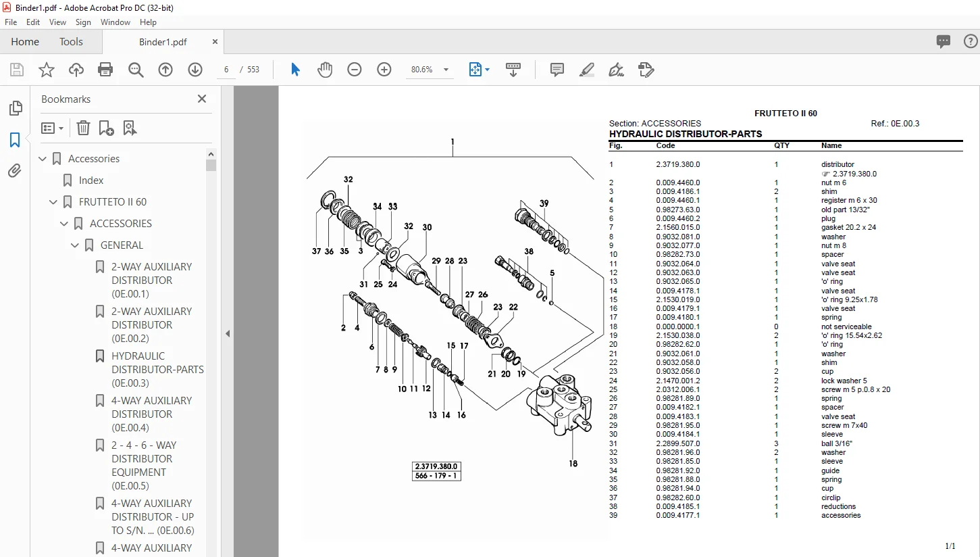Open the File menu

(11, 22)
